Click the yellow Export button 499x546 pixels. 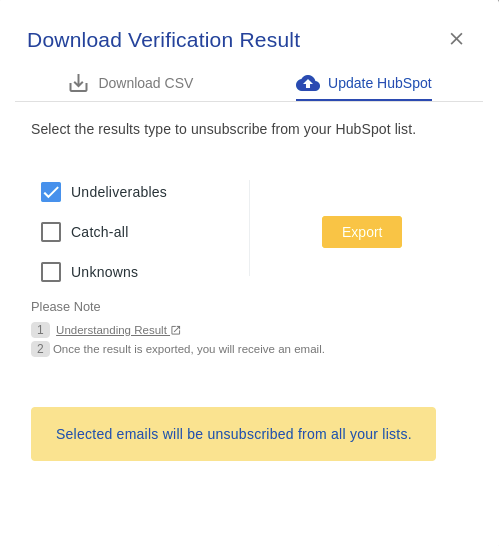pos(362,232)
